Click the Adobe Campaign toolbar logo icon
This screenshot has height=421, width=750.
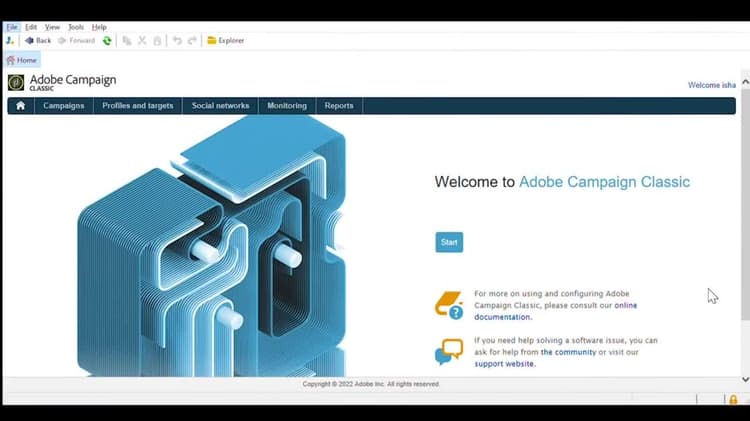point(10,41)
